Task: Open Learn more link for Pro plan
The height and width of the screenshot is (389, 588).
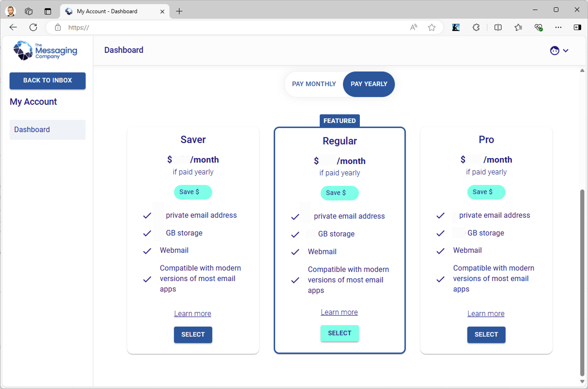Action: (486, 314)
